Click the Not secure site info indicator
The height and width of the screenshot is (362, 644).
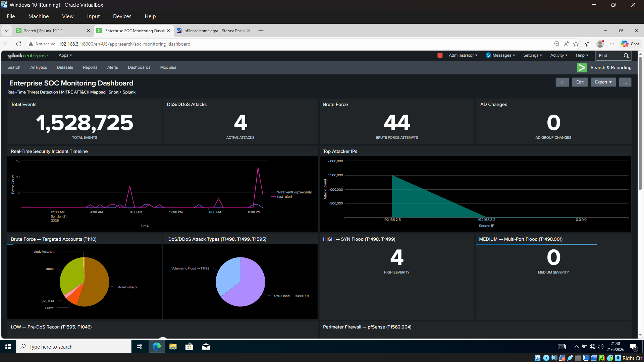click(x=42, y=44)
